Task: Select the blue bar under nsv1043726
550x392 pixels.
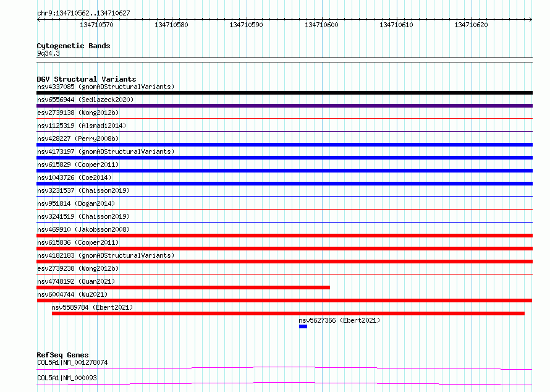Action: (x=284, y=184)
